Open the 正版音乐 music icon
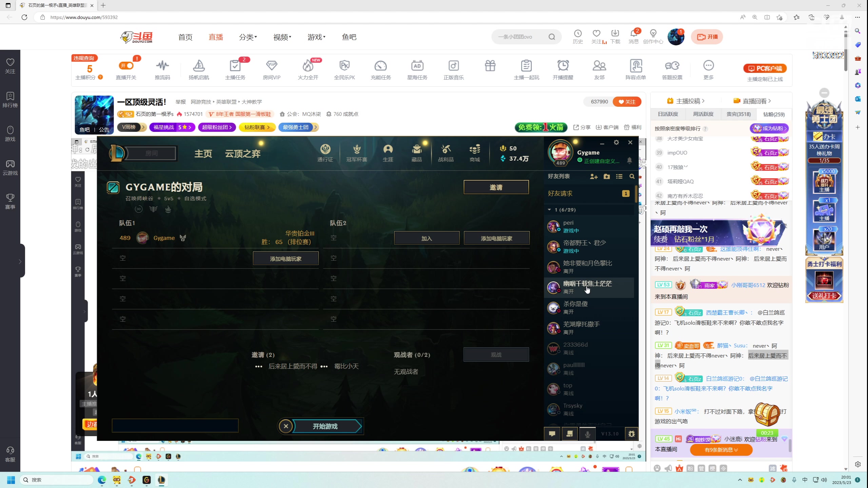This screenshot has width=868, height=488. coord(454,70)
